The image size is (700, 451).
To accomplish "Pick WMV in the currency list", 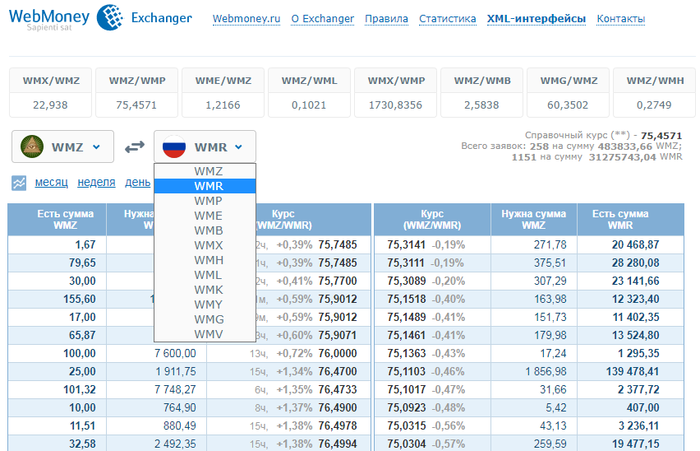I will point(205,334).
